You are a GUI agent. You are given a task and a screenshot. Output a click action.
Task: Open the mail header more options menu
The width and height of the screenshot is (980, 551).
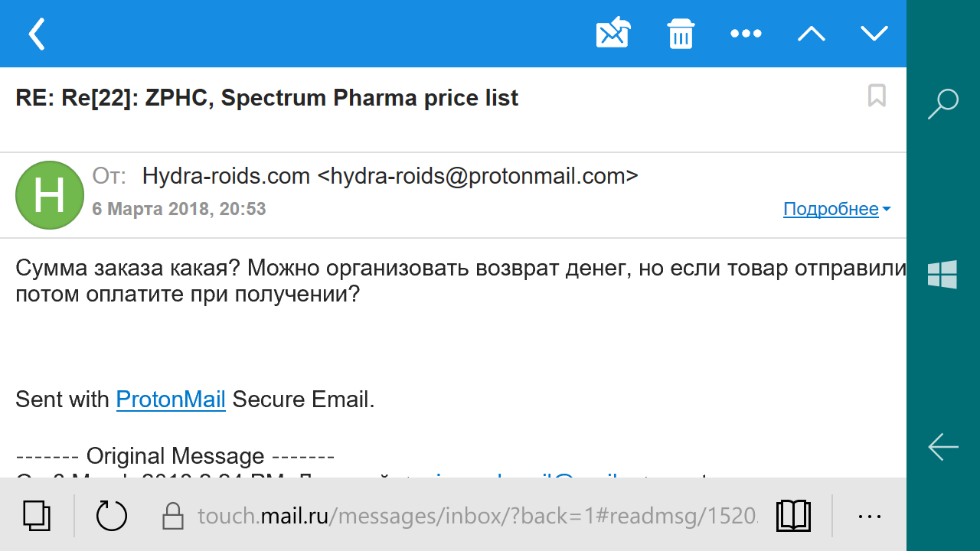(x=746, y=34)
